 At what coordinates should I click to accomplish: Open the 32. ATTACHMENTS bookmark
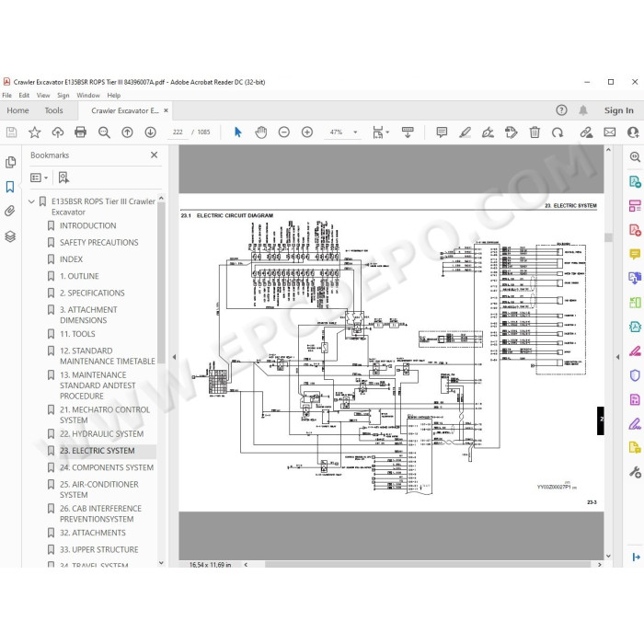92,533
